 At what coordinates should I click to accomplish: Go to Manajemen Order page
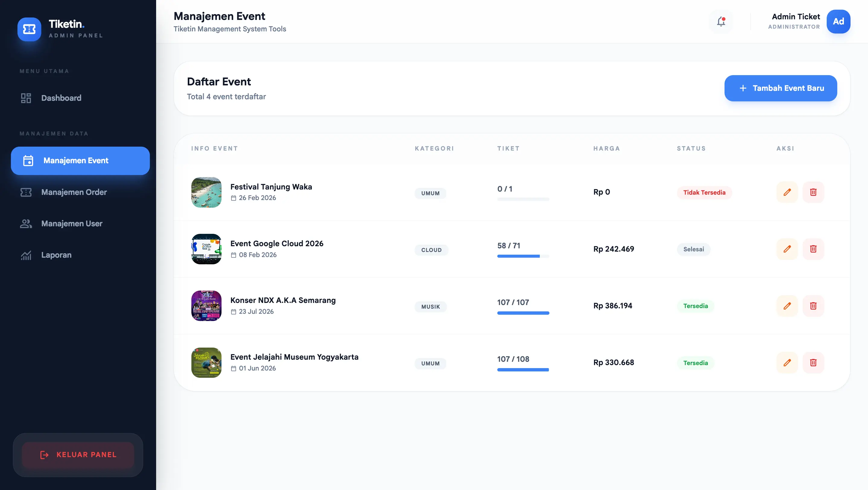pyautogui.click(x=74, y=192)
